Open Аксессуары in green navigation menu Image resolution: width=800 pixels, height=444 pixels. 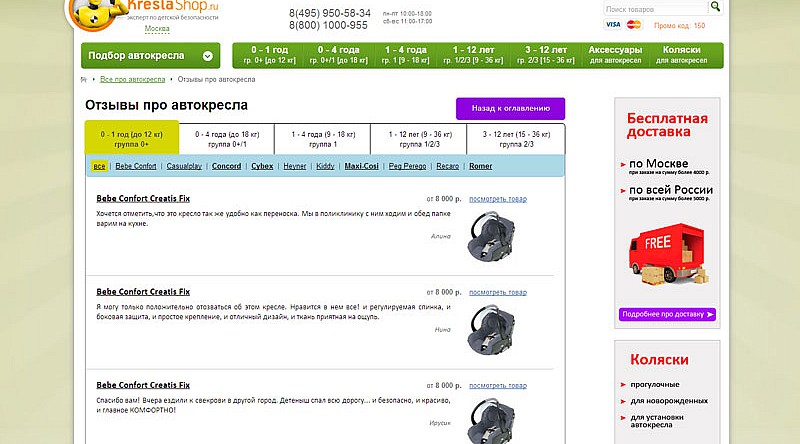pos(615,55)
